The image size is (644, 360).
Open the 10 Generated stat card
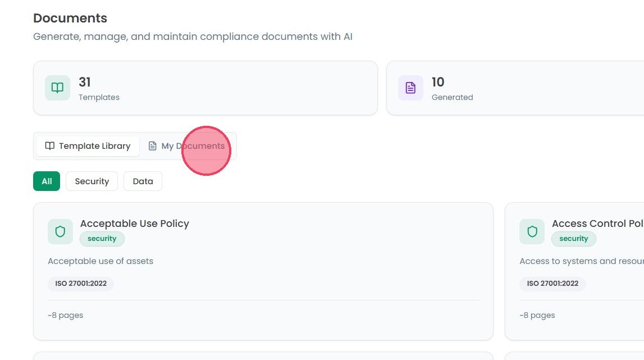click(x=515, y=88)
